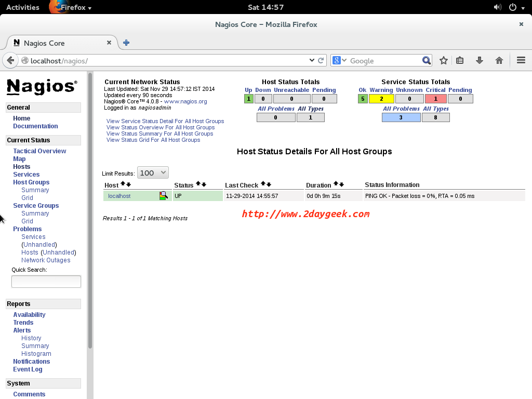
Task: Open the Host Groups link
Action: tap(31, 182)
